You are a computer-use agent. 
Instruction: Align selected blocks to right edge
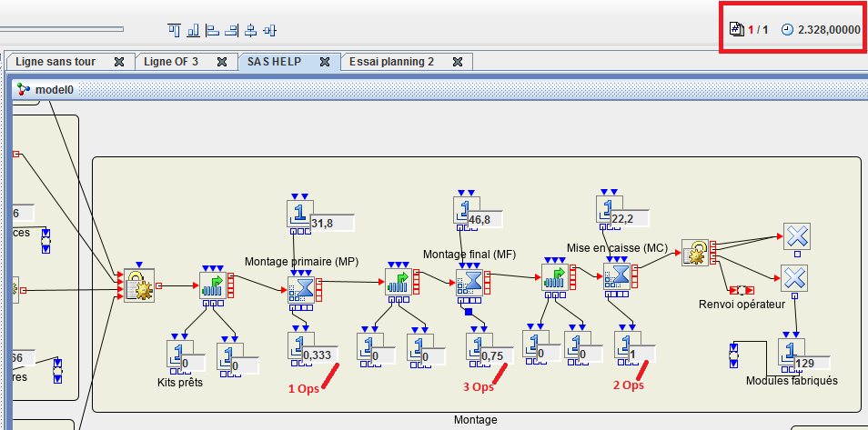pyautogui.click(x=231, y=30)
